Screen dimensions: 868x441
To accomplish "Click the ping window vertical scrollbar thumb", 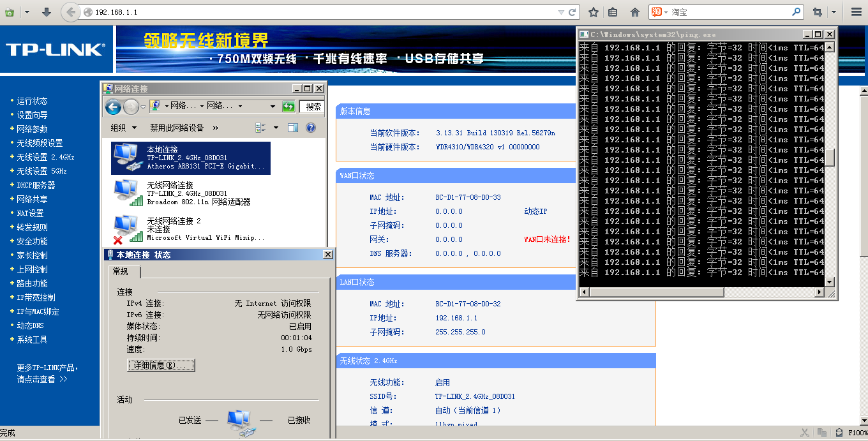I will click(x=830, y=157).
